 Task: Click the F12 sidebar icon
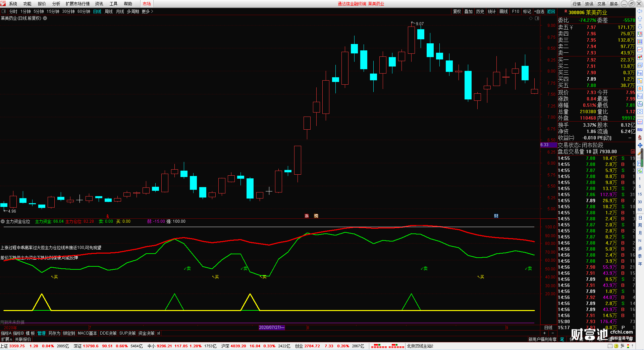click(640, 96)
